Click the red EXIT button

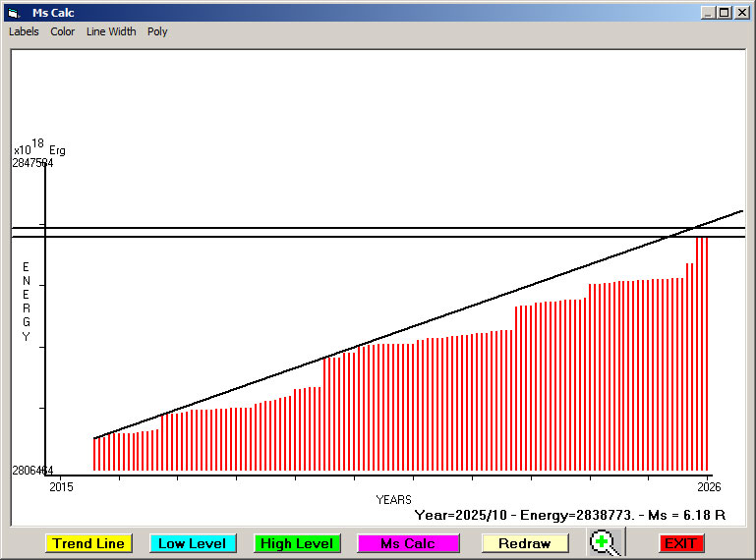point(680,543)
